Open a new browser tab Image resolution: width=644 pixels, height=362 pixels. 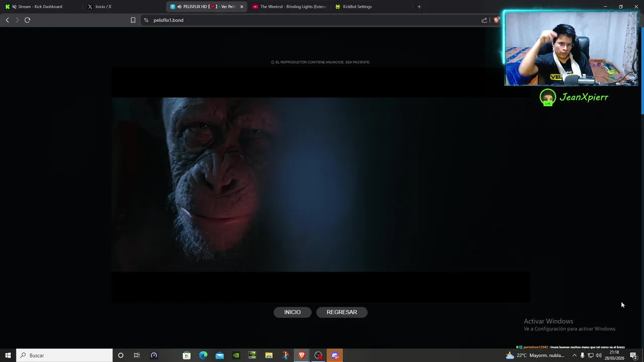click(419, 7)
